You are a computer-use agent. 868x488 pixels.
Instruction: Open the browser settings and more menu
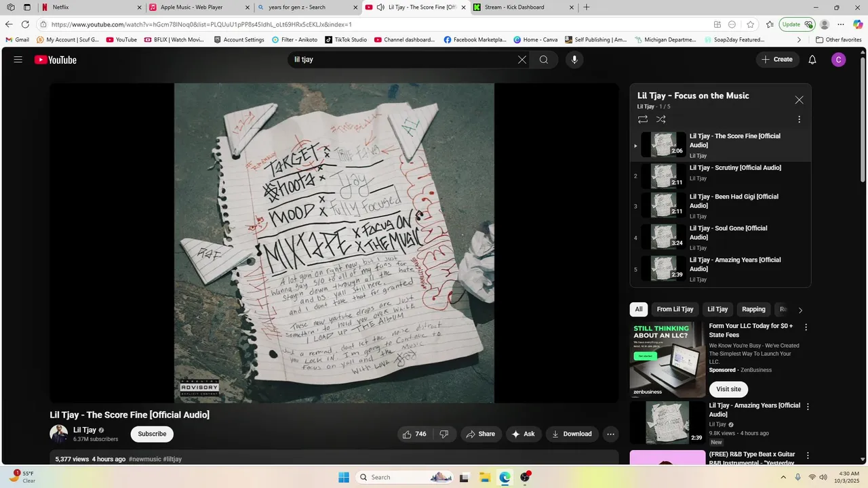tap(841, 24)
